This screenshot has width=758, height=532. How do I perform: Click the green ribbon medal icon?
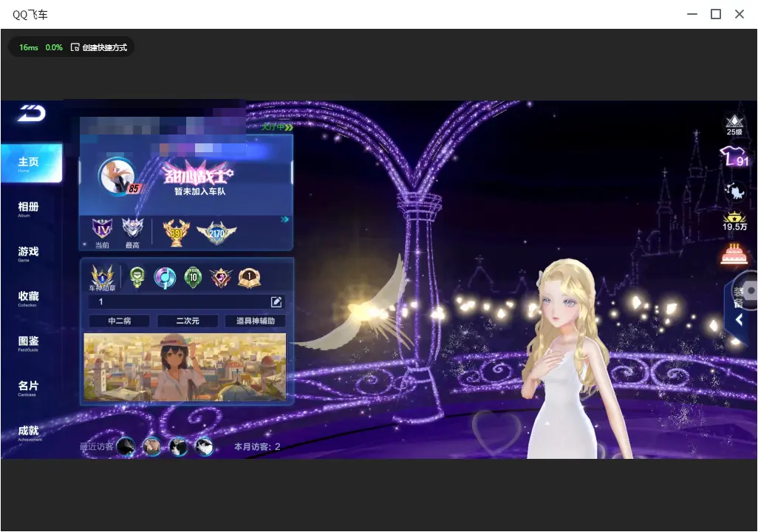(137, 277)
